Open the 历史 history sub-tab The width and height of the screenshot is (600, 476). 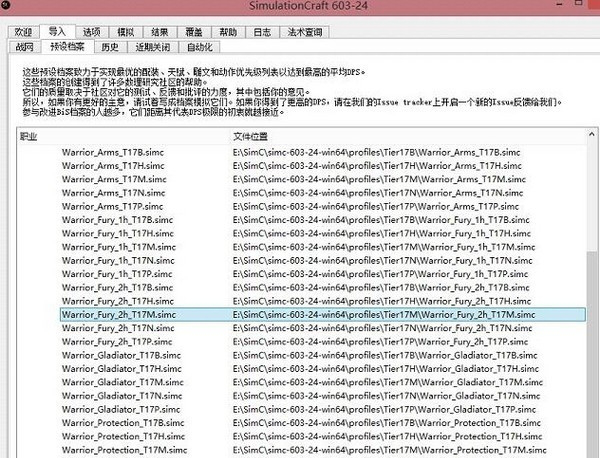click(110, 47)
